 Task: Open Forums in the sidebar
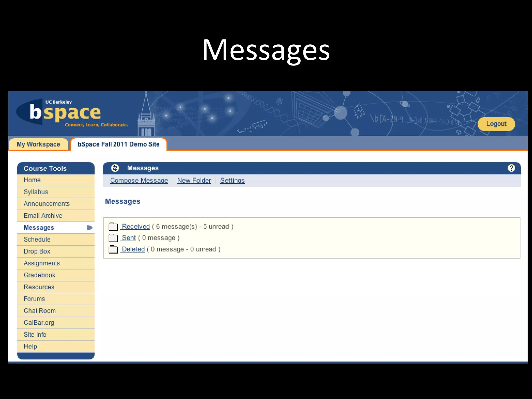(x=56, y=299)
